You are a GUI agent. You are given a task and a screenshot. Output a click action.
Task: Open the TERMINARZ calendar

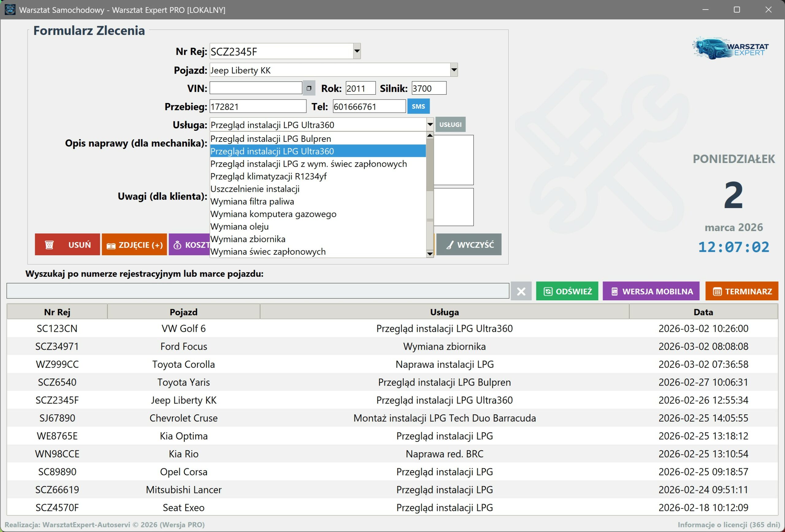(x=741, y=291)
